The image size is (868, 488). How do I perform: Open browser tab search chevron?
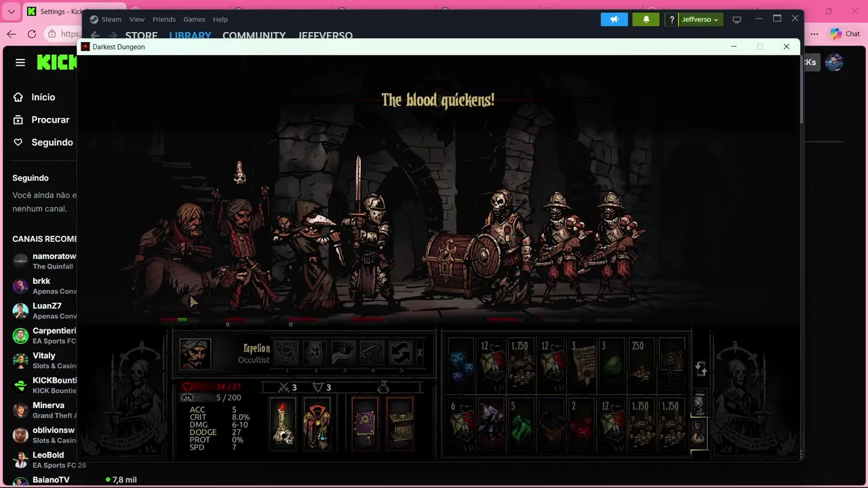(11, 12)
